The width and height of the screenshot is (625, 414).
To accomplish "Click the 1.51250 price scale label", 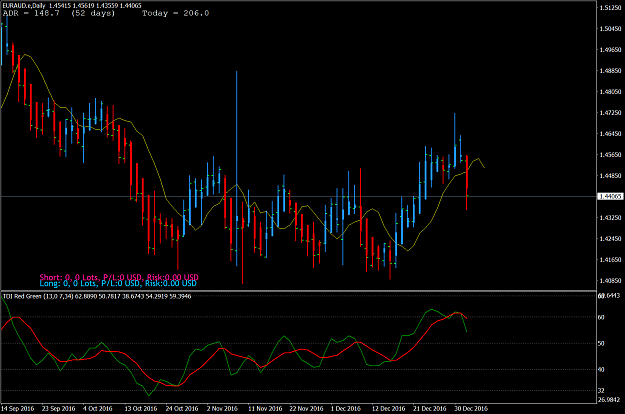I will click(610, 8).
